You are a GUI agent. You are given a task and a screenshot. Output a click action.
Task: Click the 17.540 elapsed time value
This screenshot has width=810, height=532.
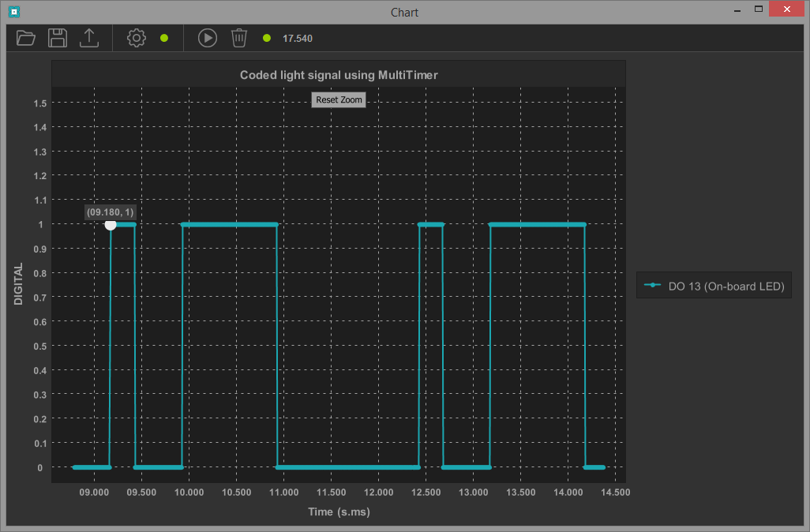(x=298, y=38)
